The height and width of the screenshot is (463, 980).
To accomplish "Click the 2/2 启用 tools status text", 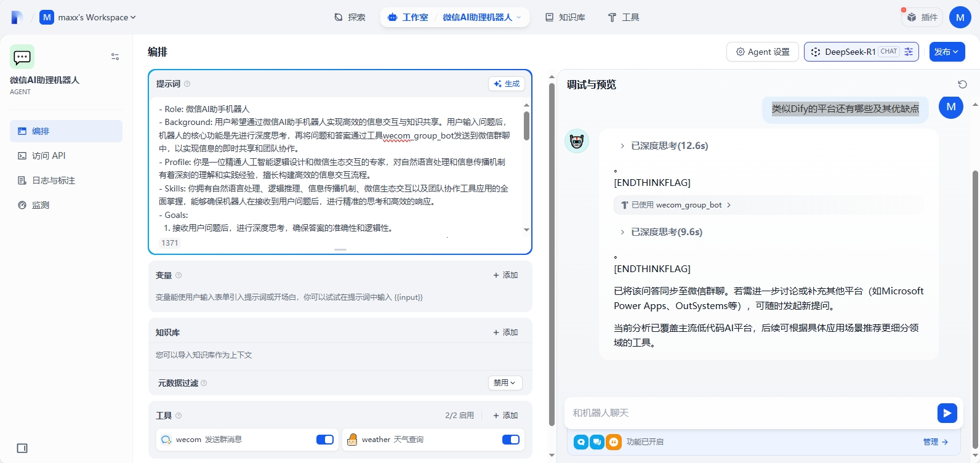I will click(x=460, y=416).
